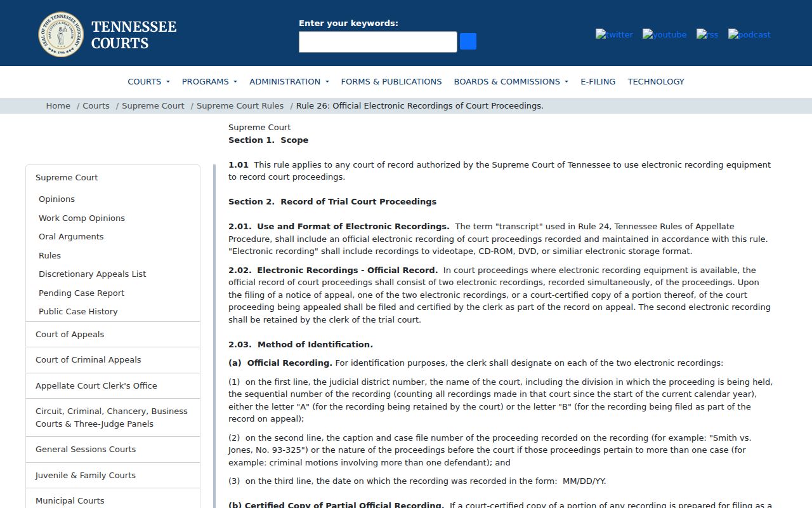Expand the Boards & Commissions dropdown
The width and height of the screenshot is (812, 508).
[511, 81]
